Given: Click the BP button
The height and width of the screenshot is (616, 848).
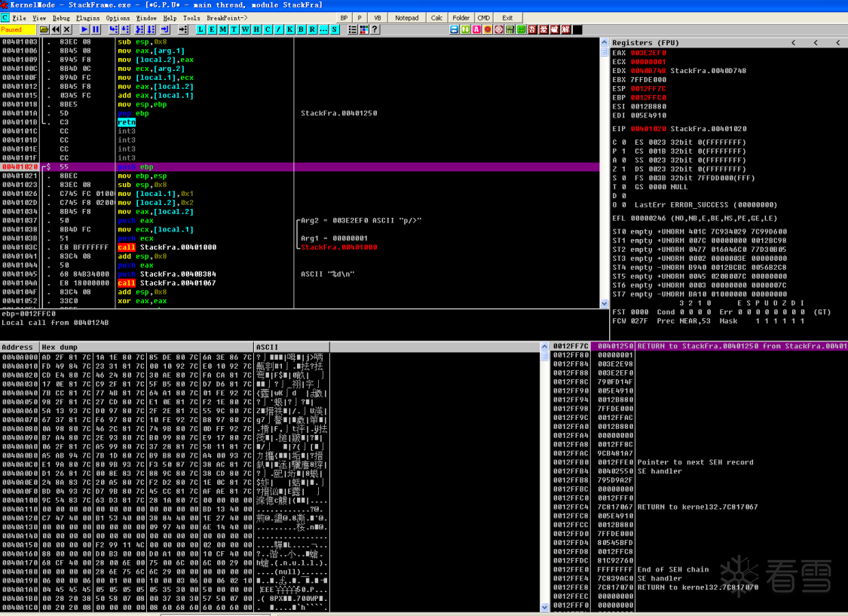Looking at the screenshot, I should click(344, 18).
